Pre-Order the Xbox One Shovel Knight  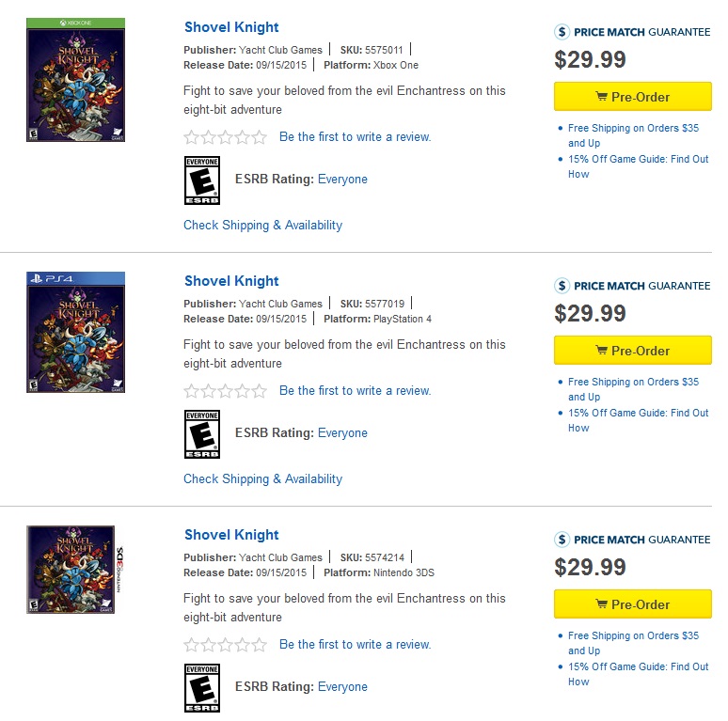[632, 97]
